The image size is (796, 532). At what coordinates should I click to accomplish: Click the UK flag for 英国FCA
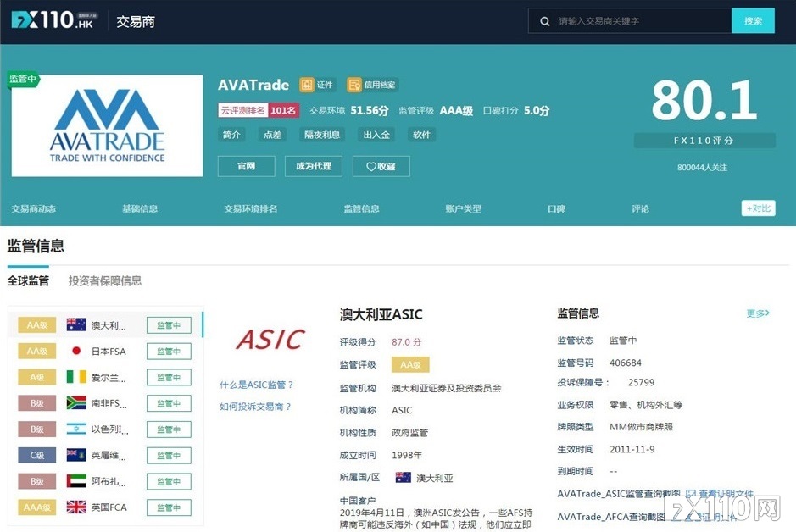[x=76, y=507]
